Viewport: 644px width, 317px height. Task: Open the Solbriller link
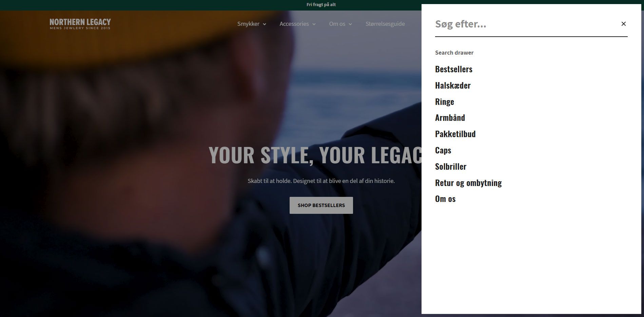451,167
